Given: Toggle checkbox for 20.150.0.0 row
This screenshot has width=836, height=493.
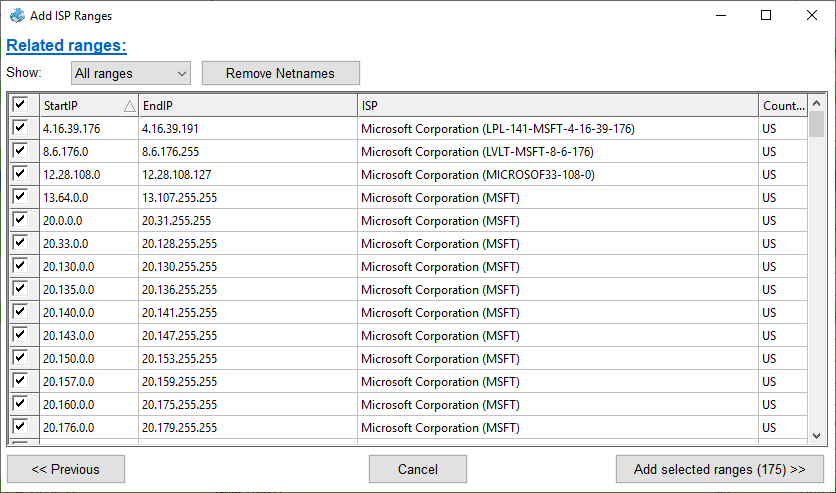Looking at the screenshot, I should click(x=20, y=358).
